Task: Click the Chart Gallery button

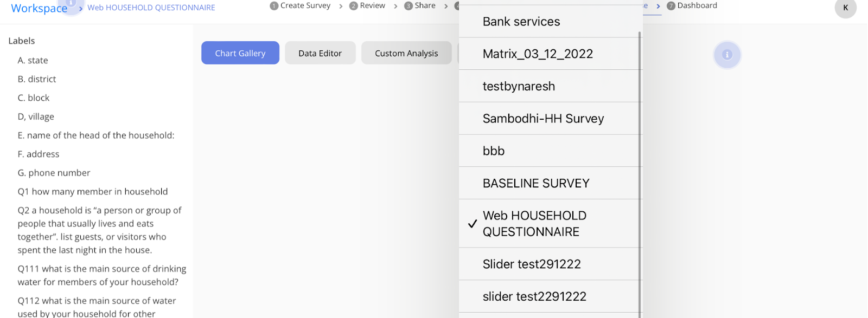Action: tap(240, 53)
